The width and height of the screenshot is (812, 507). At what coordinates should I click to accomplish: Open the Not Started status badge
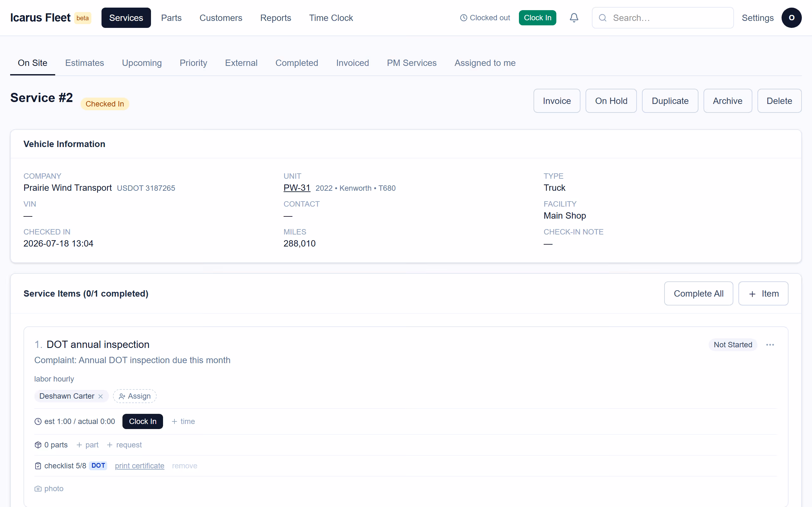pyautogui.click(x=733, y=345)
